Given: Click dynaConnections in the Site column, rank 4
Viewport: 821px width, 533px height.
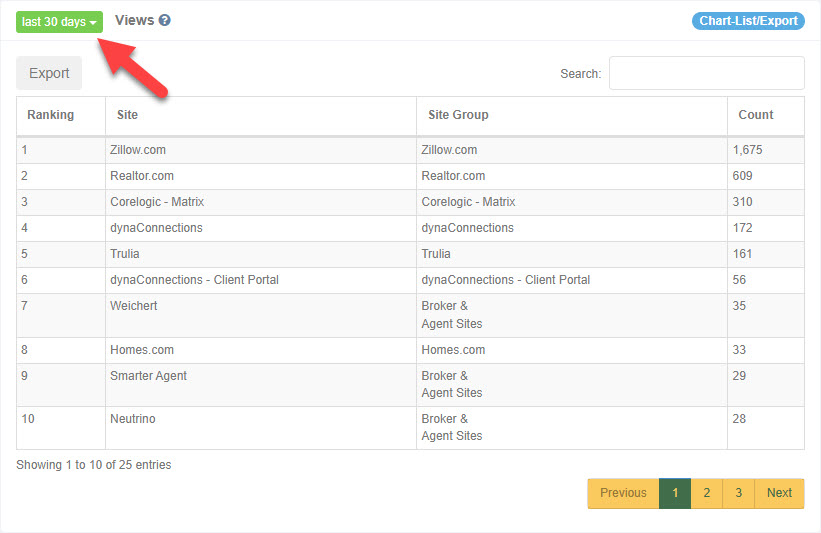Looking at the screenshot, I should point(156,228).
